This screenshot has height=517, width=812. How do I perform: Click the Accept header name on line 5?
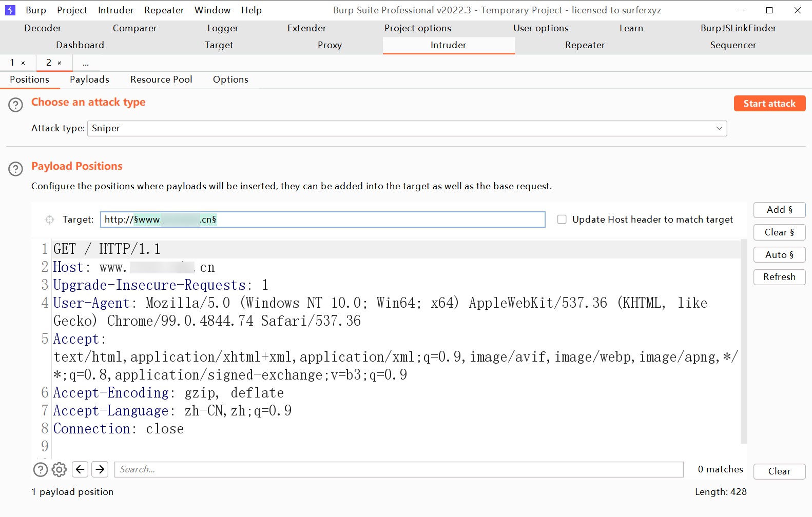click(76, 339)
